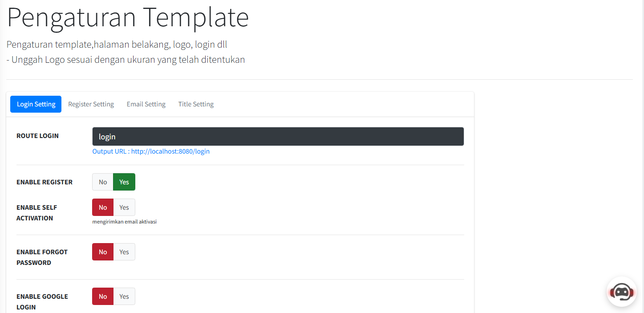Select the Title Setting tab
Viewport: 644px width, 313px height.
(196, 104)
